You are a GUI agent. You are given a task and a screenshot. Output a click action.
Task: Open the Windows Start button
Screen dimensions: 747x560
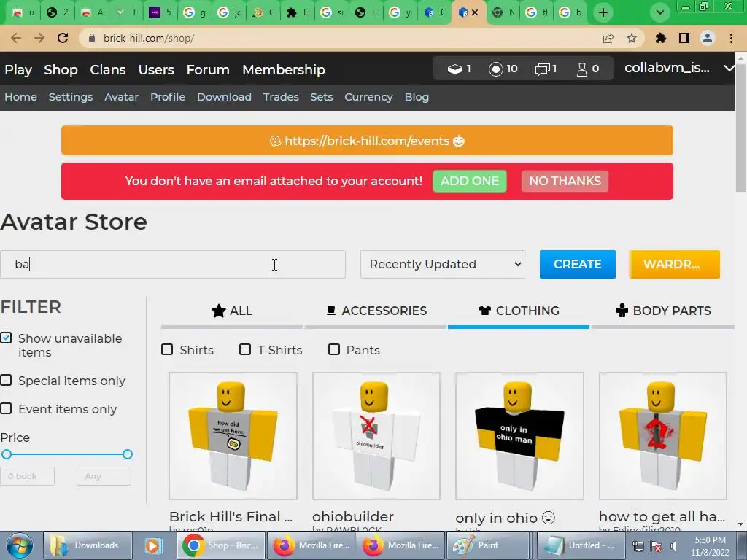coord(19,545)
